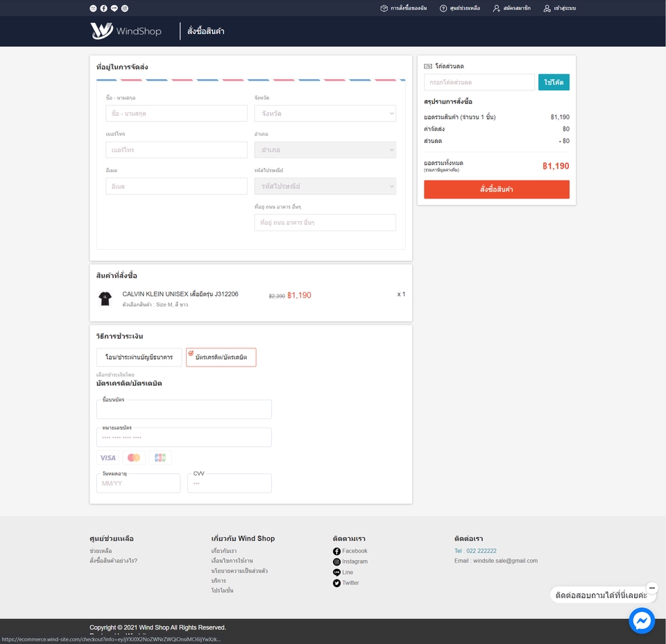Image resolution: width=666 pixels, height=644 pixels.
Task: Click the WindShop logo
Action: pos(126,31)
